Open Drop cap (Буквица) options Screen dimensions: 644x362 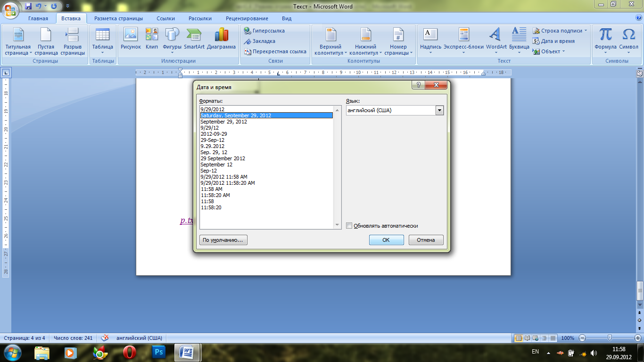[519, 41]
